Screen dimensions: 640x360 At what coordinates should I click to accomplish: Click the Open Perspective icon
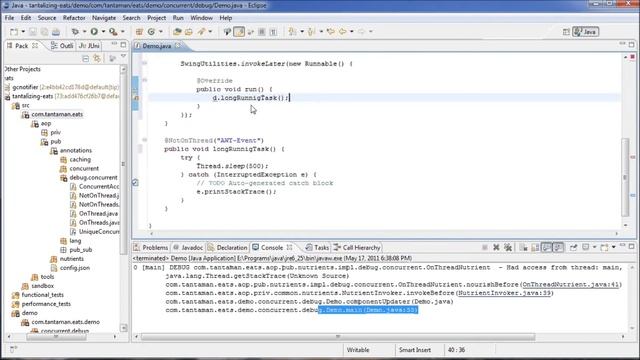(566, 32)
